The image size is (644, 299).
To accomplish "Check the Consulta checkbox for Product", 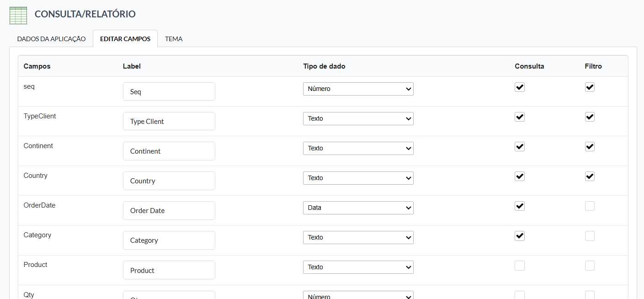I will coord(520,266).
